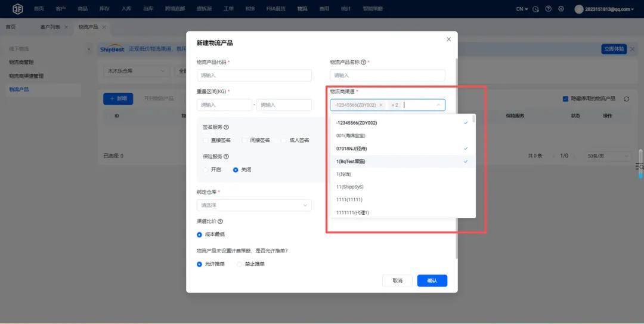The image size is (644, 324).
Task: Switch to the 客户列表 page tab
Action: [x=50, y=27]
